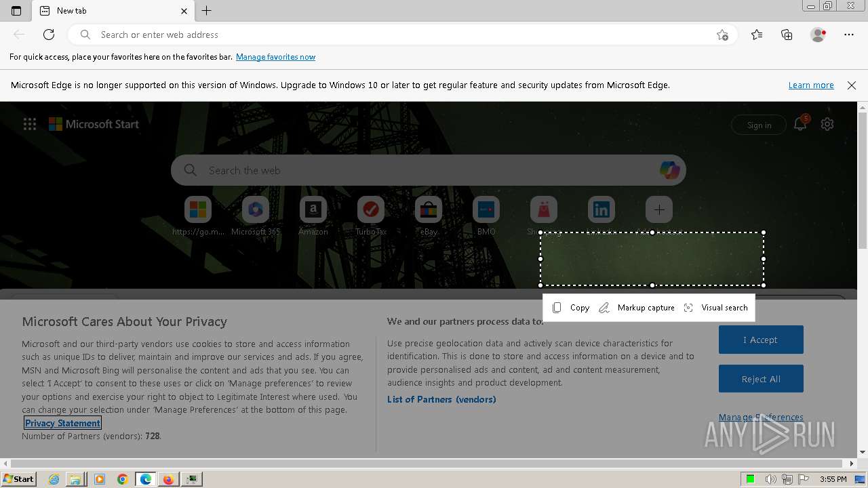Image resolution: width=868 pixels, height=488 pixels.
Task: Open List of Partners (vendors) link
Action: point(441,399)
